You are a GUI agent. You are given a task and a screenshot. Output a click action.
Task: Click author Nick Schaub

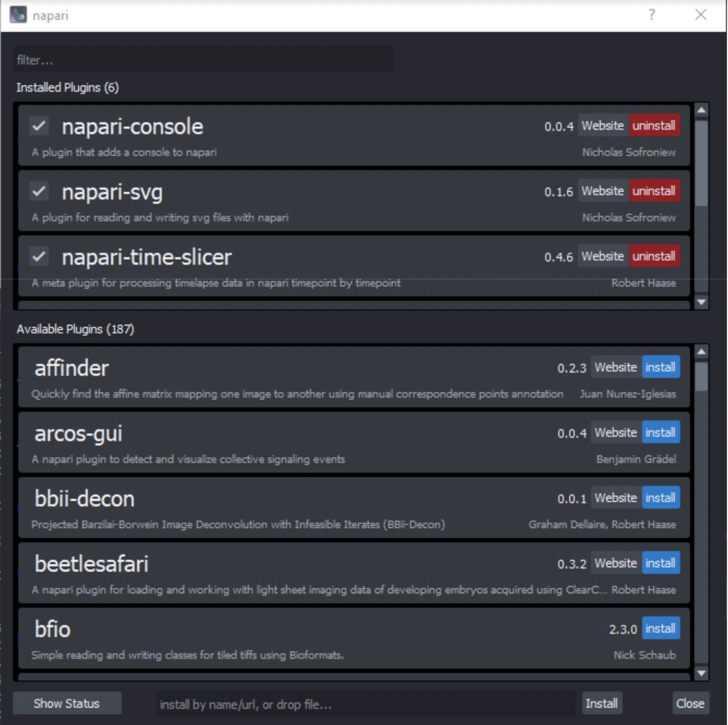tap(645, 655)
